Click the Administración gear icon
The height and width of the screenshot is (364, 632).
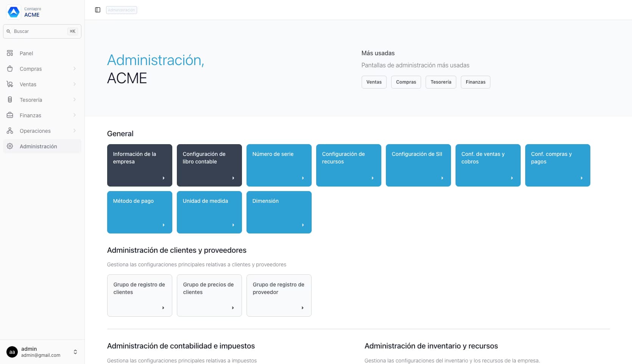(10, 146)
